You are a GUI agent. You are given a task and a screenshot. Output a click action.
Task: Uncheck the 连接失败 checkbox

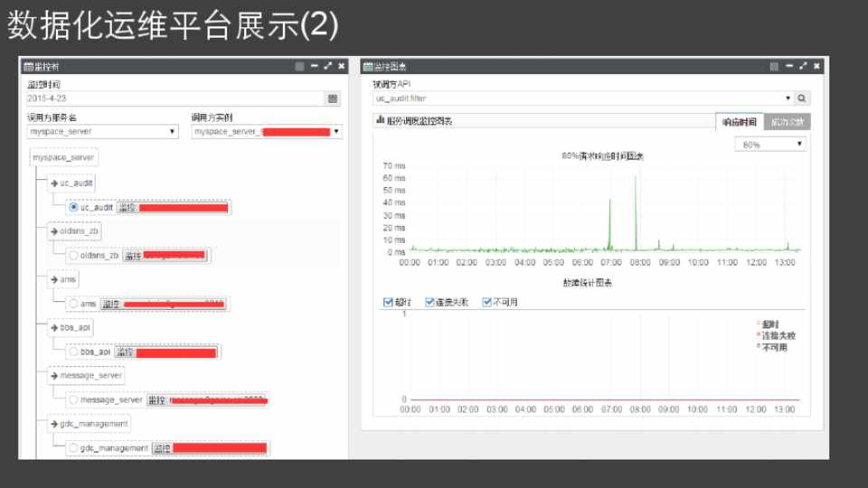430,302
